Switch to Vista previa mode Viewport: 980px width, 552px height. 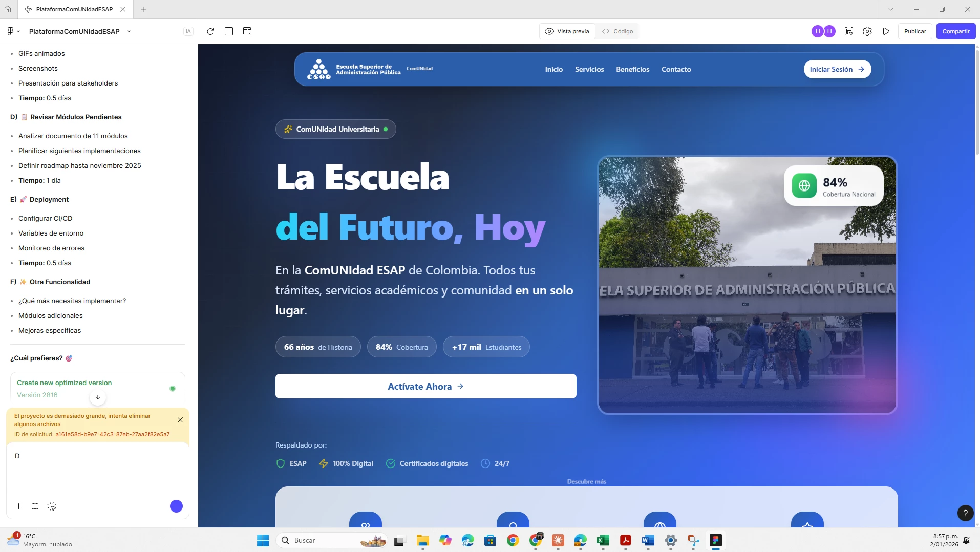coord(567,31)
